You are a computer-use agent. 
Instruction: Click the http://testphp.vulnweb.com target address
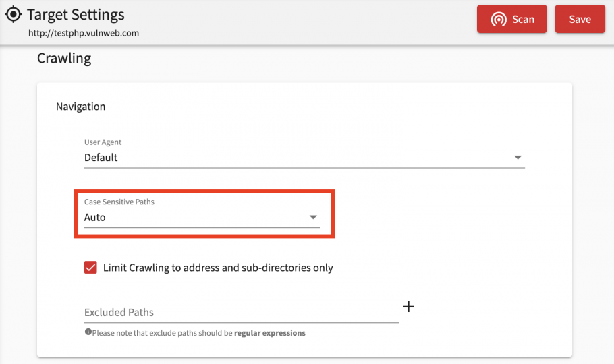click(84, 33)
